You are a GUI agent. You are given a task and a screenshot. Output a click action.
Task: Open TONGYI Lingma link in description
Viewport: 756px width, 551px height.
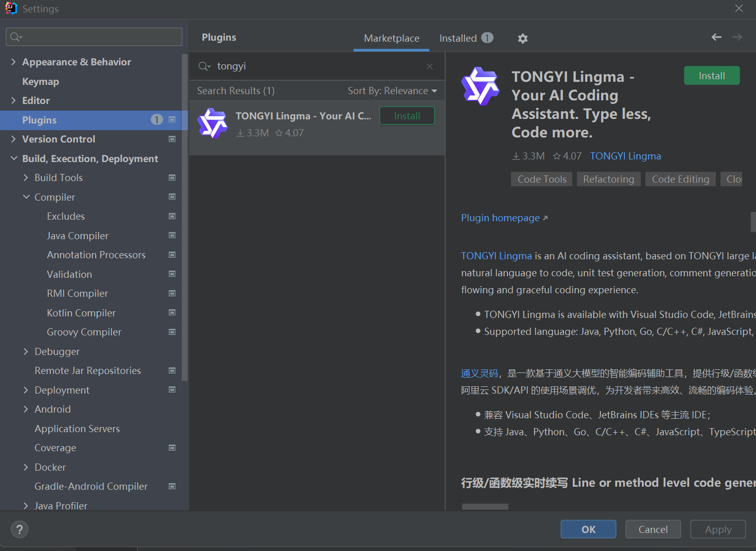pyautogui.click(x=496, y=256)
